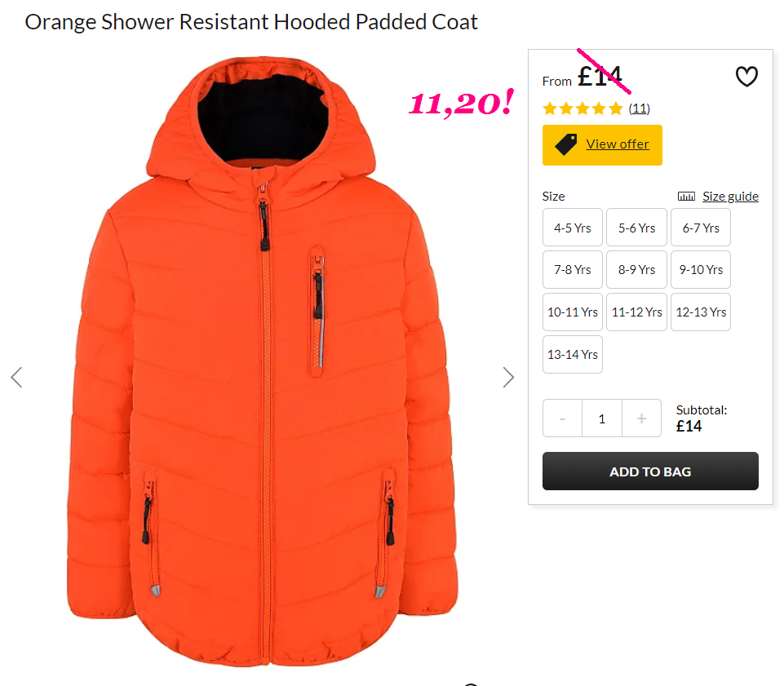
Task: Select size 5-6 Yrs
Action: tap(636, 228)
